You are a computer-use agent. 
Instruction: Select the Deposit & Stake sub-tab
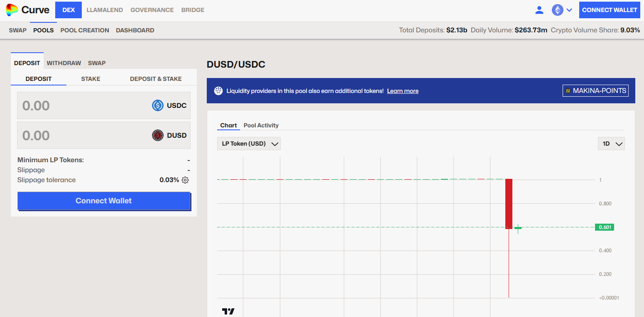(156, 79)
